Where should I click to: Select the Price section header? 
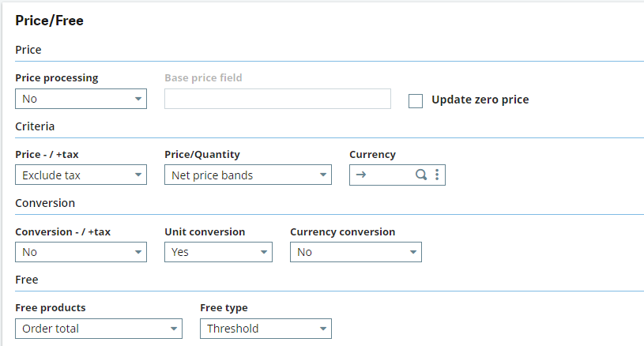28,50
